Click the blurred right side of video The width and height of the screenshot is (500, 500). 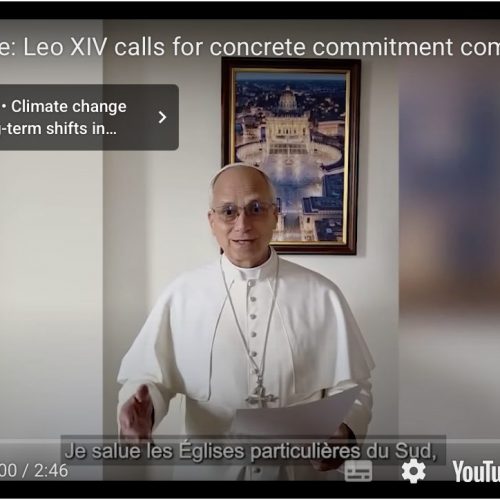(x=449, y=233)
